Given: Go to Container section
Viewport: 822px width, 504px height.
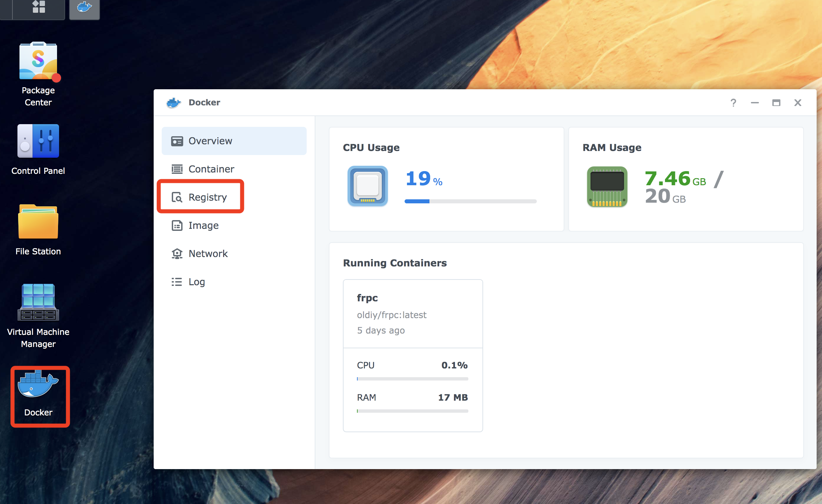Looking at the screenshot, I should click(x=234, y=169).
